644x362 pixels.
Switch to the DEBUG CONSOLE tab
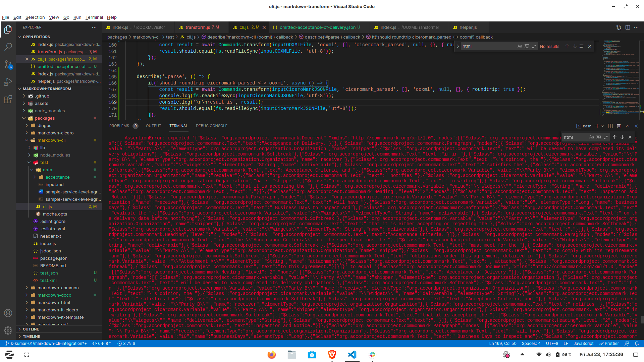tap(211, 126)
